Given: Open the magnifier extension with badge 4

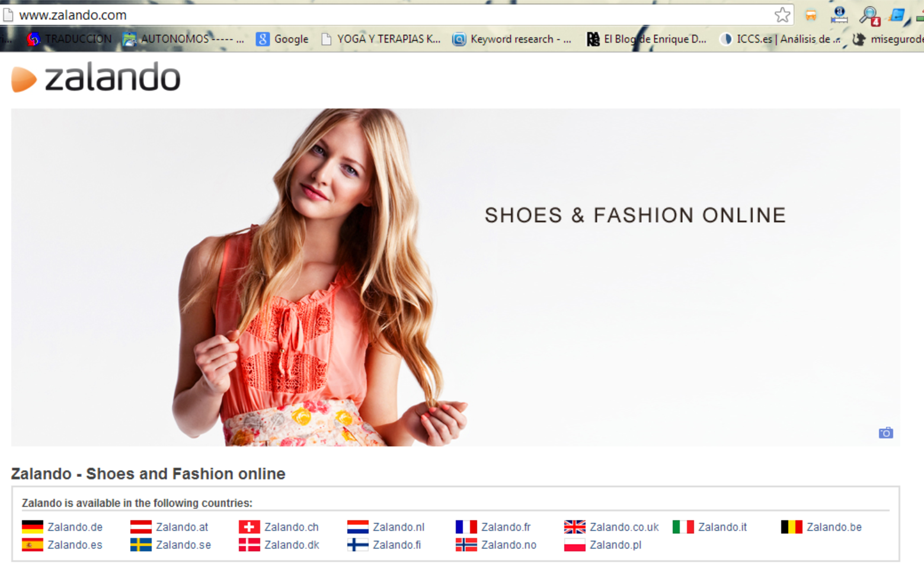Looking at the screenshot, I should point(869,15).
